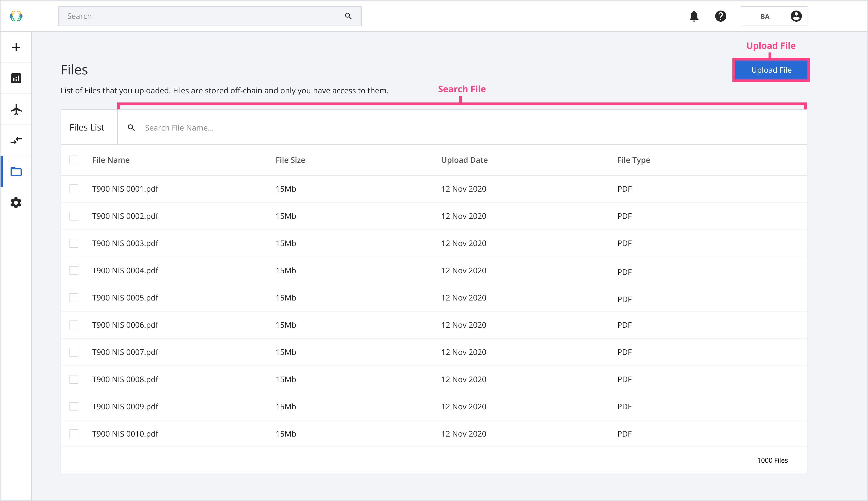The height and width of the screenshot is (501, 868).
Task: Open notifications bell icon
Action: (x=694, y=16)
